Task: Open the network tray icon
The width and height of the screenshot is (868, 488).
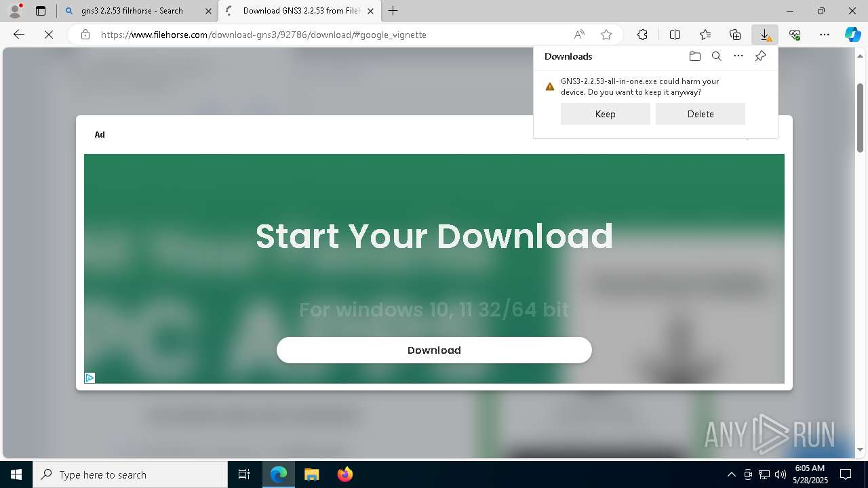Action: coord(764,474)
